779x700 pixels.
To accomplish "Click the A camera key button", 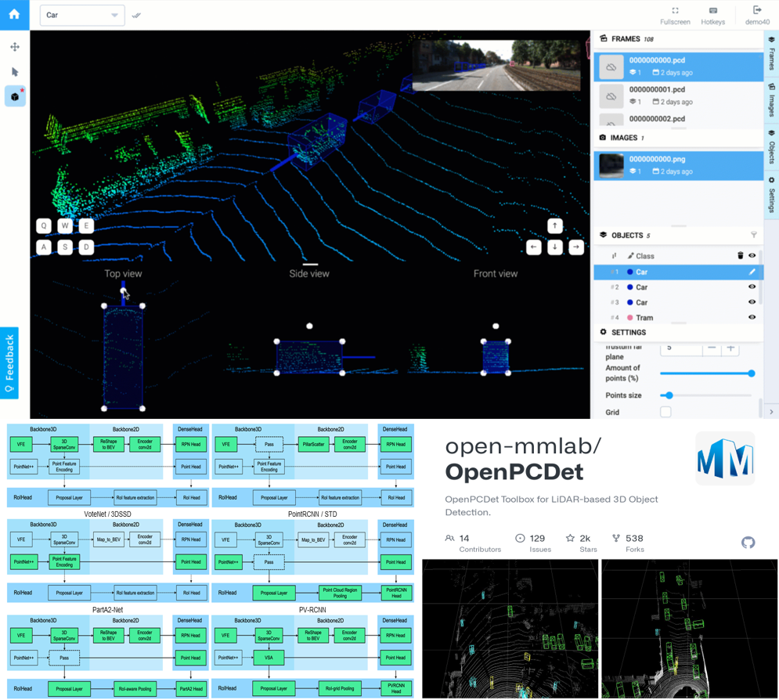I will (44, 247).
